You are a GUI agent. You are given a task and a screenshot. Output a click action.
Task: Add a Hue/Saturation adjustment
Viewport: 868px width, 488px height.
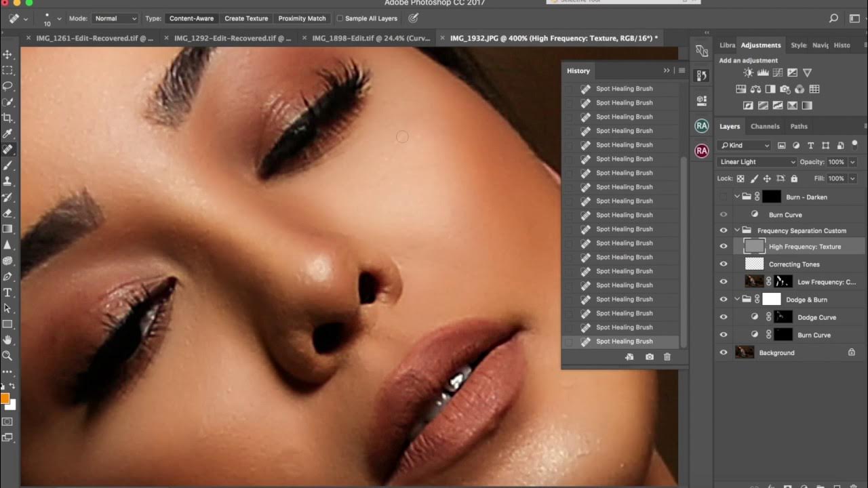(741, 89)
